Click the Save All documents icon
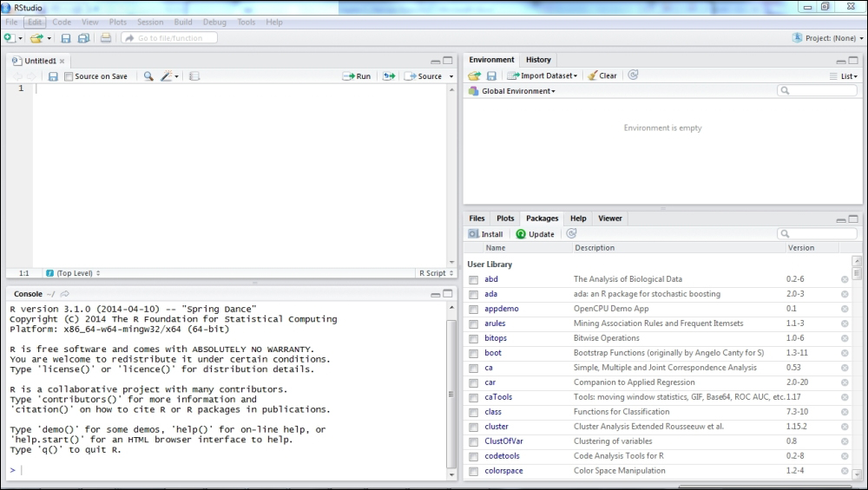The height and width of the screenshot is (490, 868). (x=83, y=38)
